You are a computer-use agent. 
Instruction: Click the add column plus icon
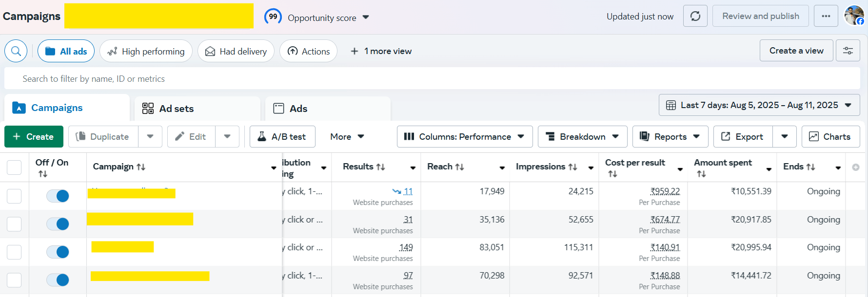point(856,167)
